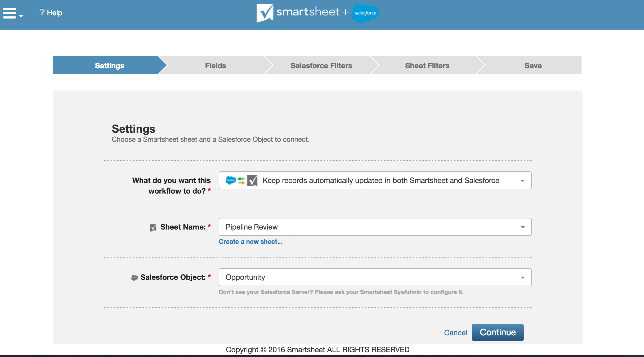Image resolution: width=644 pixels, height=357 pixels.
Task: Go to the Fields step tab
Action: click(215, 65)
